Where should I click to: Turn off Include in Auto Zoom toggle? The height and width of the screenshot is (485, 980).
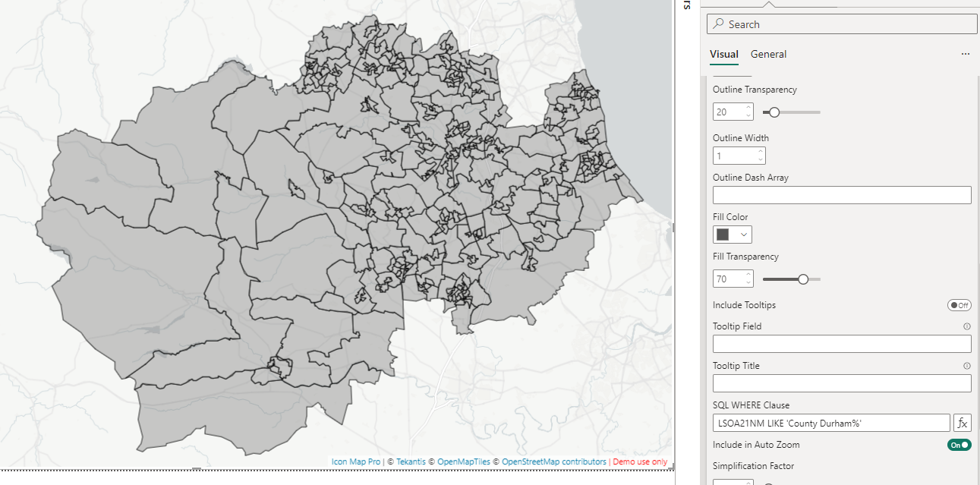[x=959, y=445]
